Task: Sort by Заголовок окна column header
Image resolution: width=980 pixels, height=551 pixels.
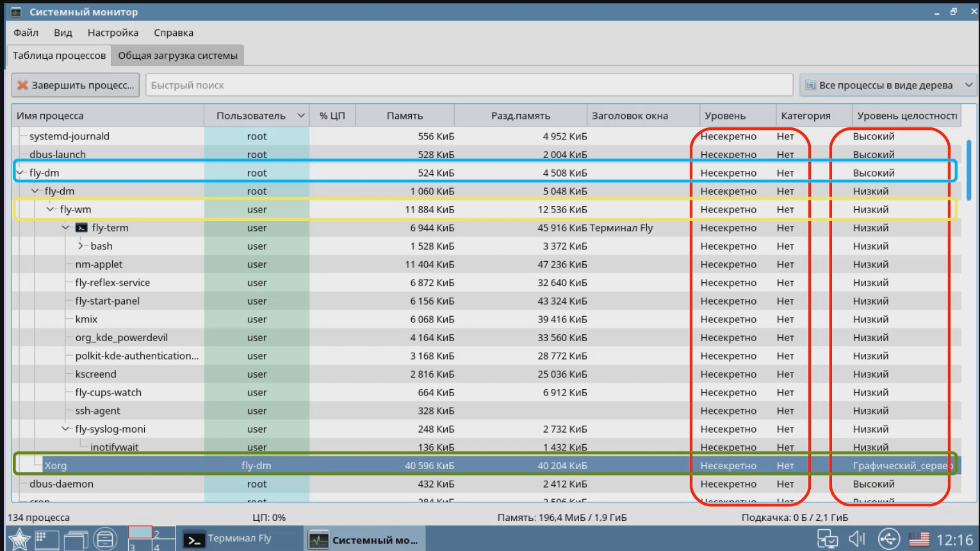Action: click(643, 116)
